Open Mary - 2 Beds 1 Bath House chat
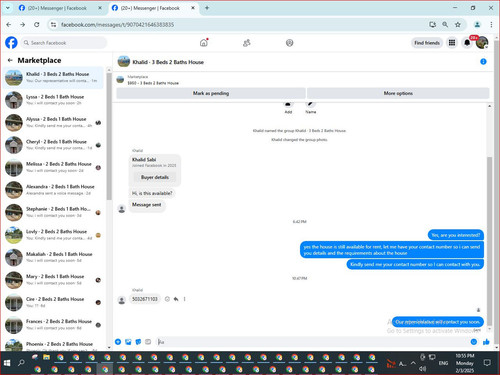 pyautogui.click(x=53, y=280)
